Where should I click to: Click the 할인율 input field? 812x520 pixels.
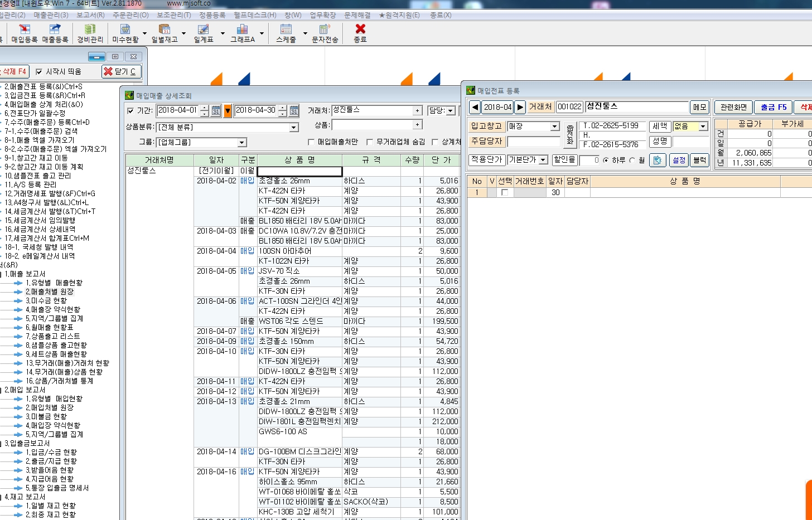[589, 160]
